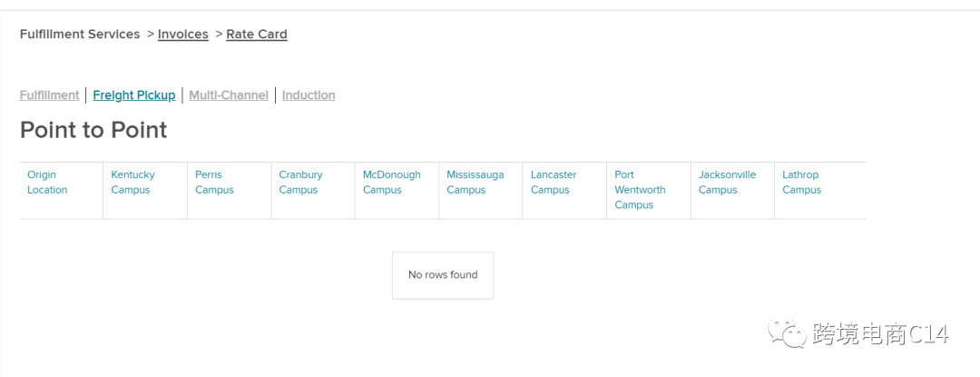Image resolution: width=980 pixels, height=377 pixels.
Task: Click the Fulfillment Services breadcrumb text
Action: [x=80, y=35]
